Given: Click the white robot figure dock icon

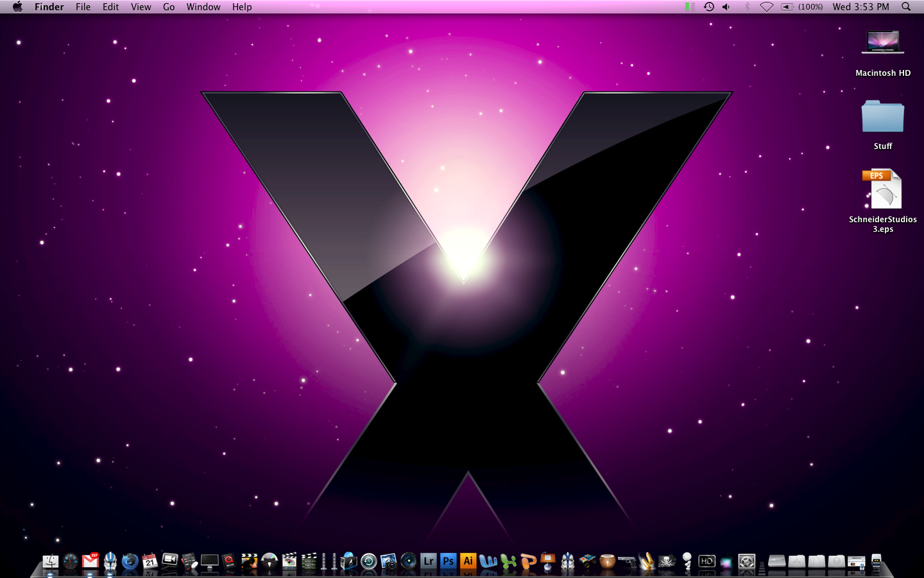Looking at the screenshot, I should pyautogui.click(x=687, y=561).
